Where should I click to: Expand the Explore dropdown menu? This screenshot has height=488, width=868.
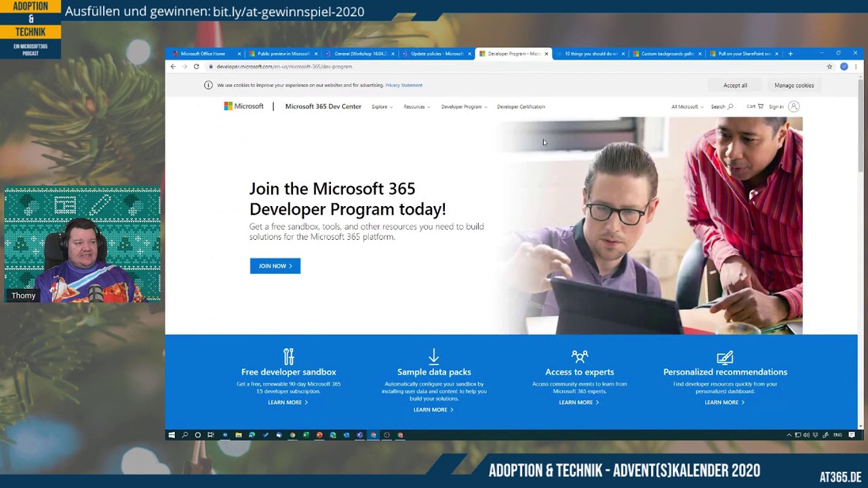pyautogui.click(x=382, y=106)
